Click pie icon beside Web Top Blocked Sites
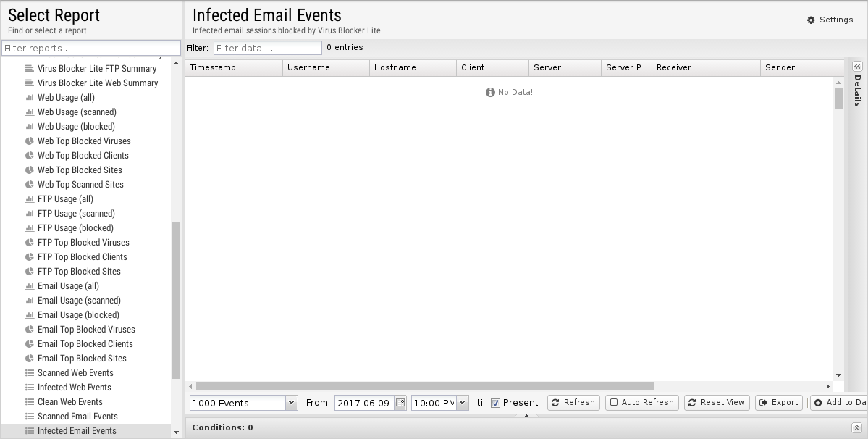Screen dimensions: 868x439 pos(30,170)
